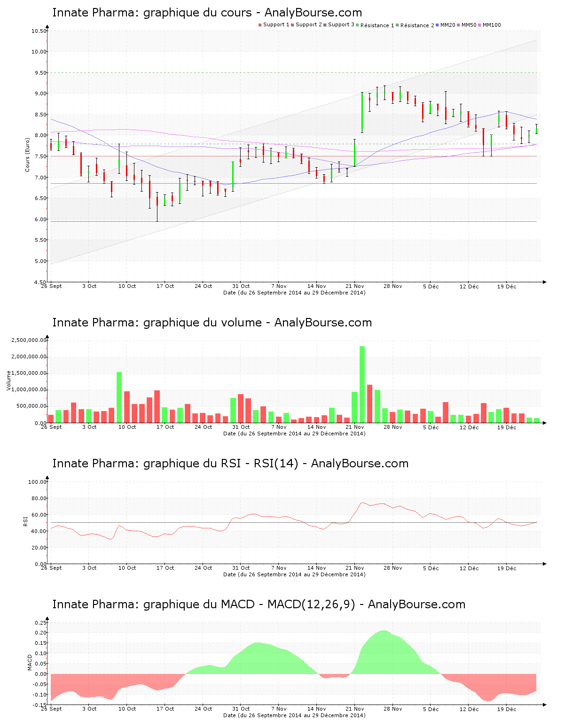
Task: Click the '10.50' value on price axis
Action: click(39, 31)
